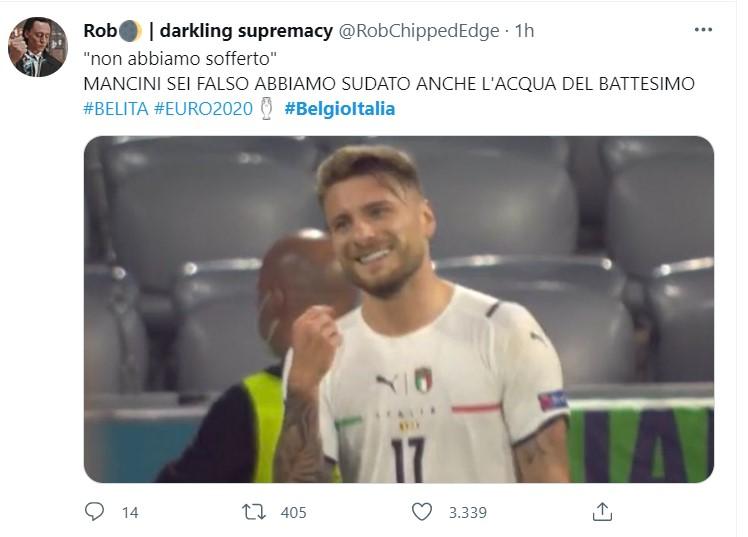View the 405 retweets count
The image size is (748, 537).
point(293,513)
